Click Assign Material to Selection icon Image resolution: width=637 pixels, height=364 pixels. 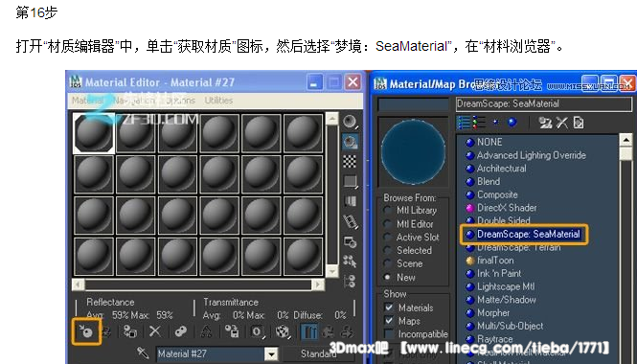[129, 331]
